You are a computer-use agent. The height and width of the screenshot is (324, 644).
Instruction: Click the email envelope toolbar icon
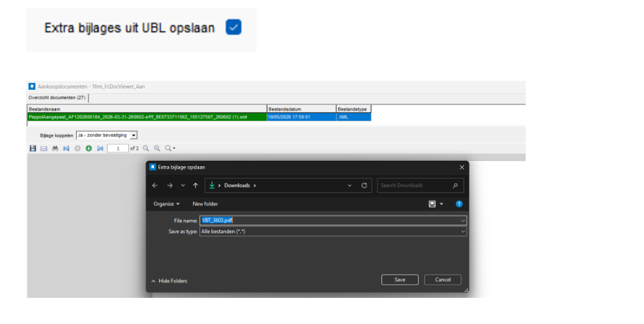coord(44,149)
